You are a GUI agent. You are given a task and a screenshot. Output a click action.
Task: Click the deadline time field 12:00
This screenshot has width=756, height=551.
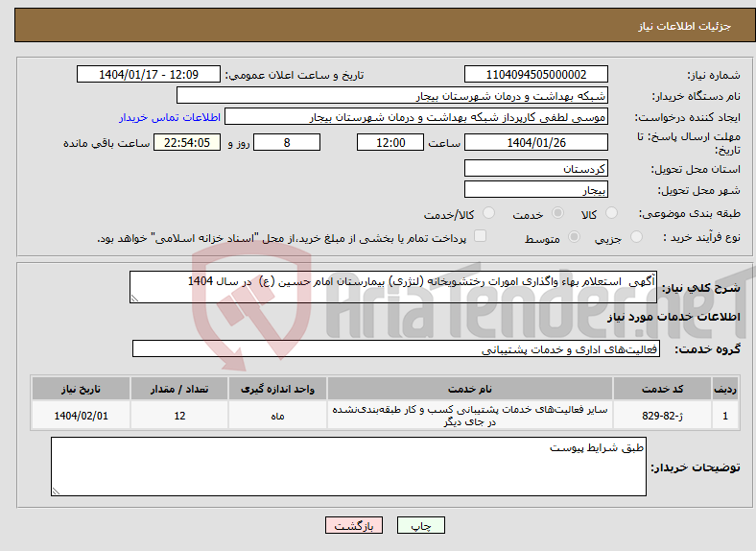tap(390, 142)
